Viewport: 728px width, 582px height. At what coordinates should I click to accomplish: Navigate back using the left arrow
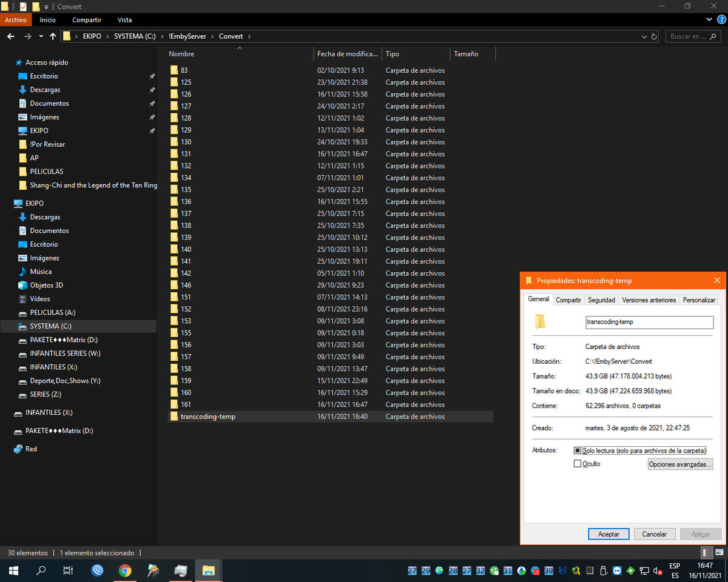click(x=10, y=36)
